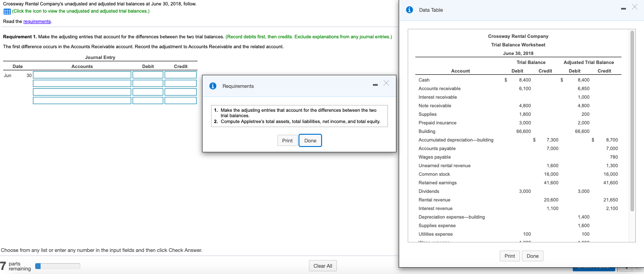
Task: Select the first row Credit field
Action: (181, 75)
